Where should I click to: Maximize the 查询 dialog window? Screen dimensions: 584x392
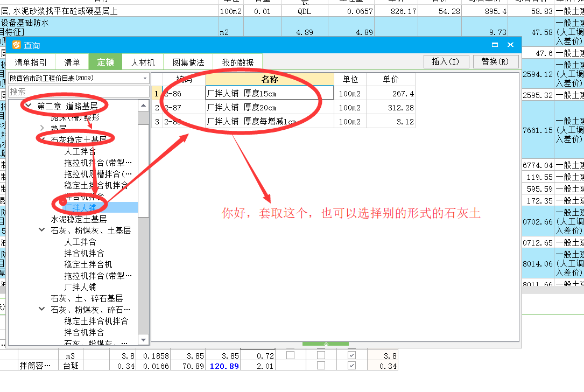pos(495,45)
